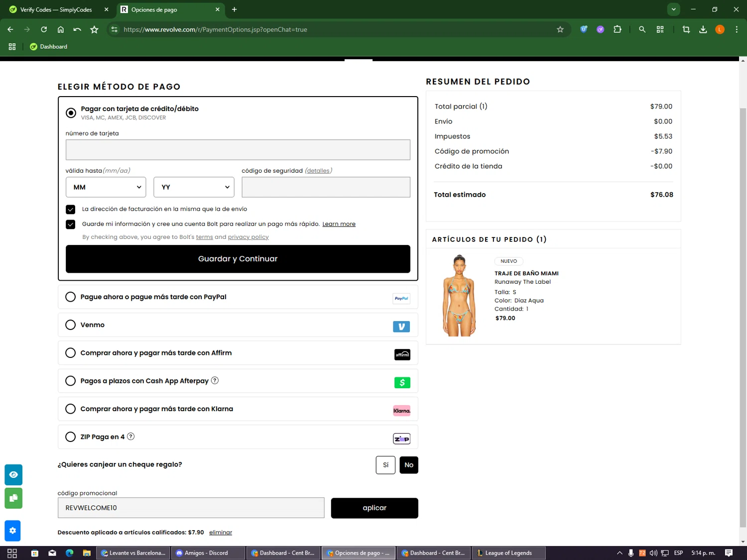Click the blue eye widget button
The width and height of the screenshot is (747, 560).
click(13, 475)
